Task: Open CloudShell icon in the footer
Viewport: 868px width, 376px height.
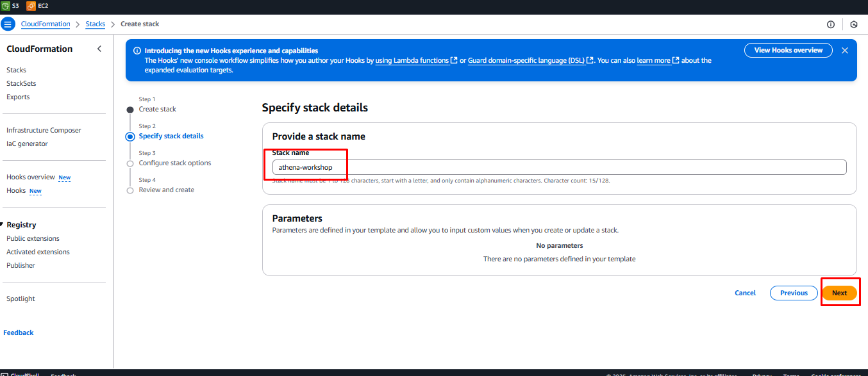Action: click(x=5, y=374)
